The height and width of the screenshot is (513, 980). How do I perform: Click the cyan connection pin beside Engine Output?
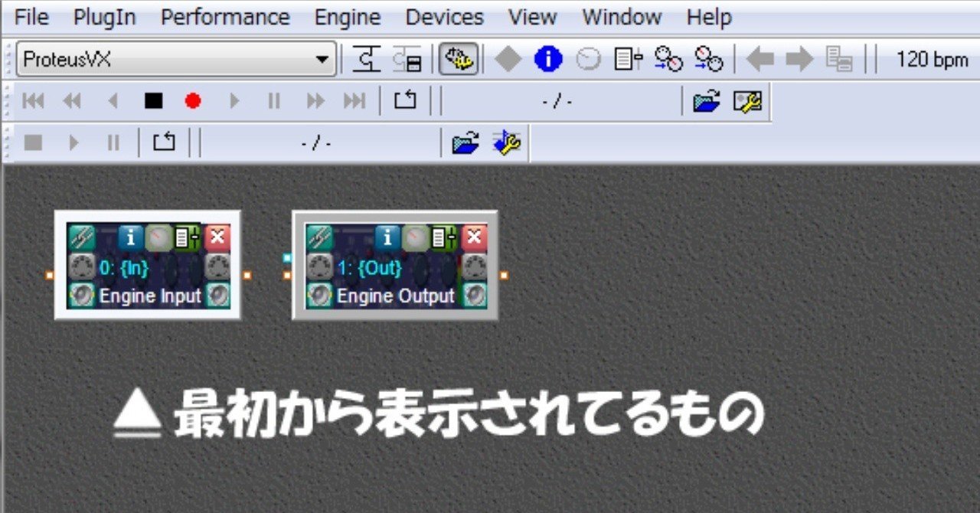click(286, 259)
